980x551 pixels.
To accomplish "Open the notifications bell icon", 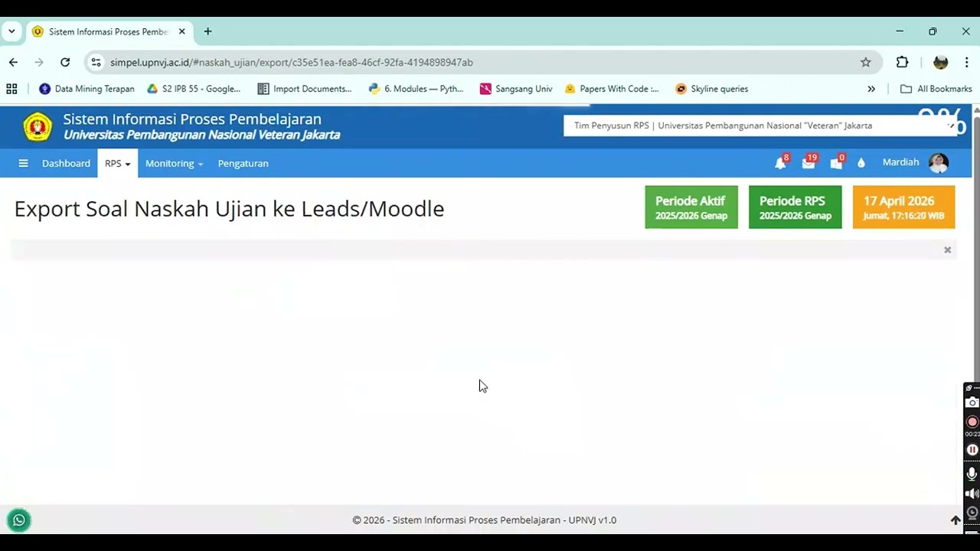I will 780,163.
